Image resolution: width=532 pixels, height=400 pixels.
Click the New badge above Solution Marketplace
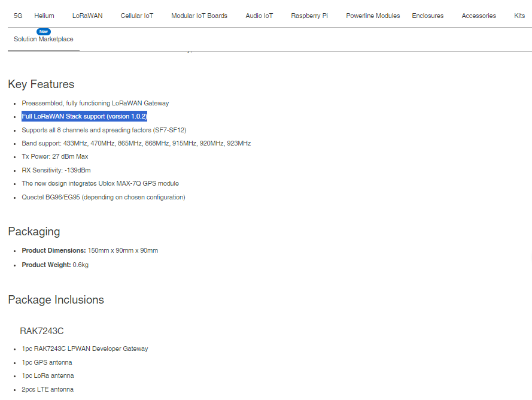tap(44, 32)
